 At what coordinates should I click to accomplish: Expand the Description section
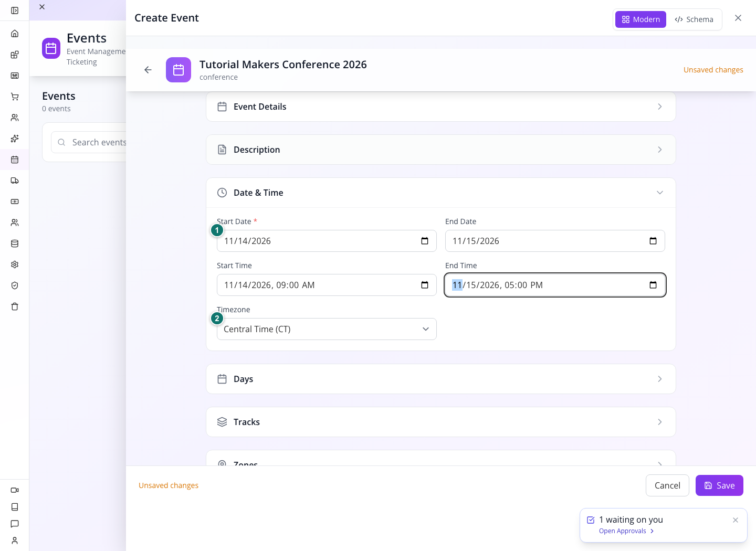click(x=441, y=150)
